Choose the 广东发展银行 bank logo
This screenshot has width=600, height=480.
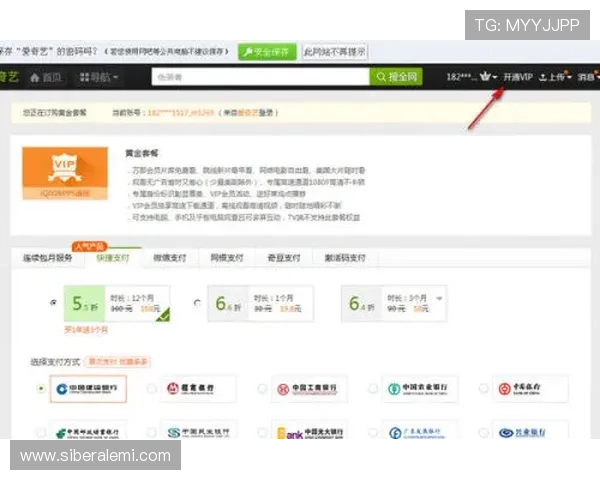pos(420,430)
